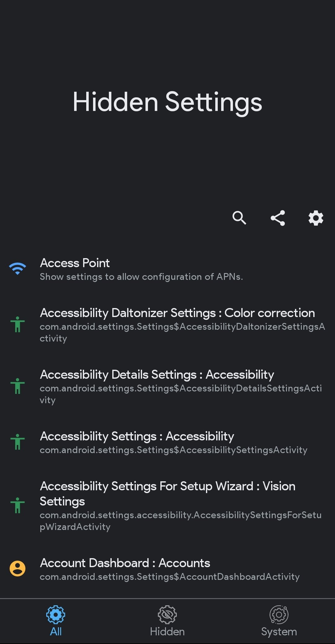Tap the orange account icon beside Account Dashboard
The height and width of the screenshot is (644, 335).
(x=18, y=569)
